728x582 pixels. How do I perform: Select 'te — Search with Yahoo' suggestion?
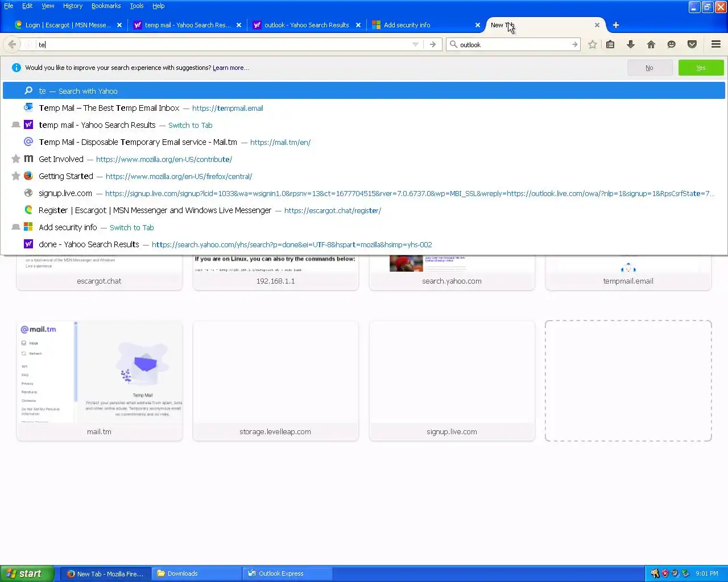point(364,91)
